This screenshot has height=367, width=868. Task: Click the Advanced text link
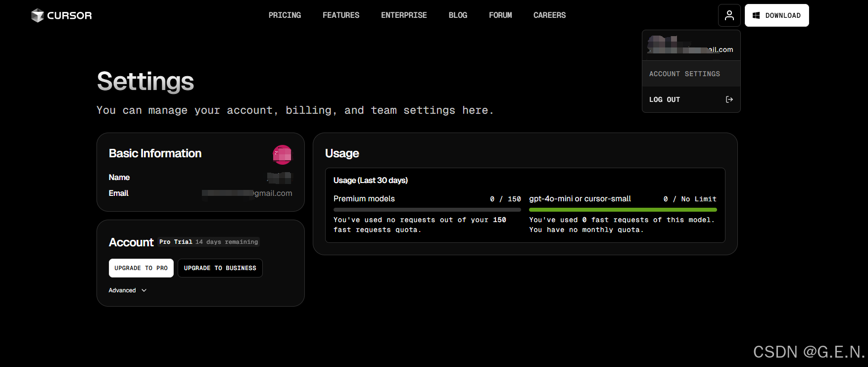(122, 290)
